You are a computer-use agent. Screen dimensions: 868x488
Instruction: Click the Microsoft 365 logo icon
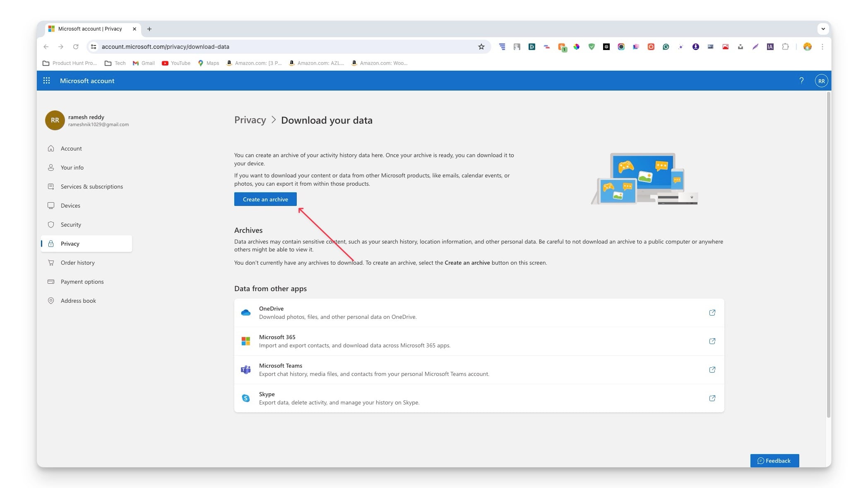(x=246, y=341)
